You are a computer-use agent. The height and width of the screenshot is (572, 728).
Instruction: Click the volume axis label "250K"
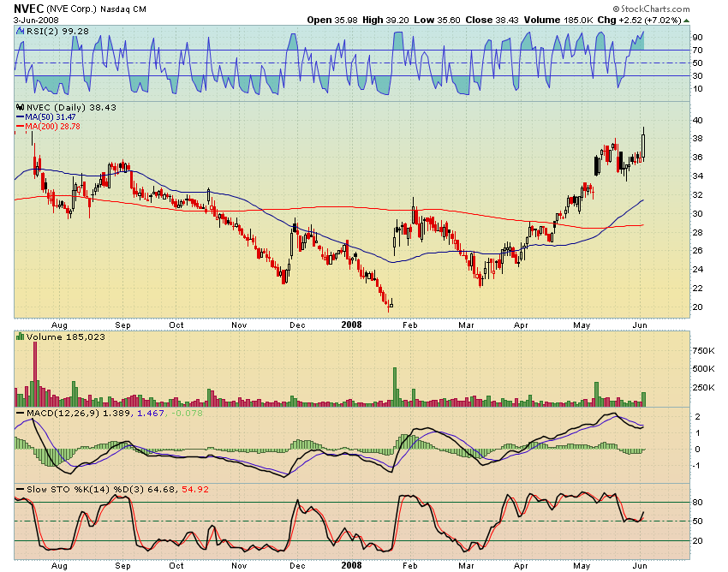pyautogui.click(x=703, y=387)
